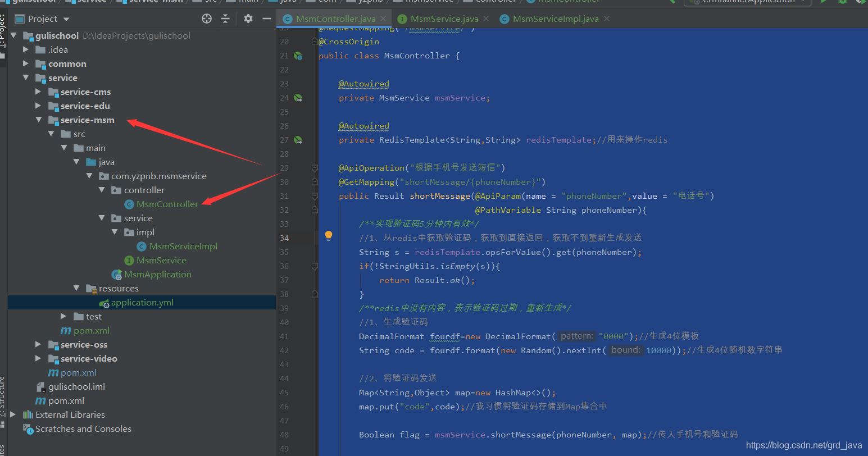Select service-msm pom.xml file
This screenshot has height=456, width=868.
click(91, 330)
